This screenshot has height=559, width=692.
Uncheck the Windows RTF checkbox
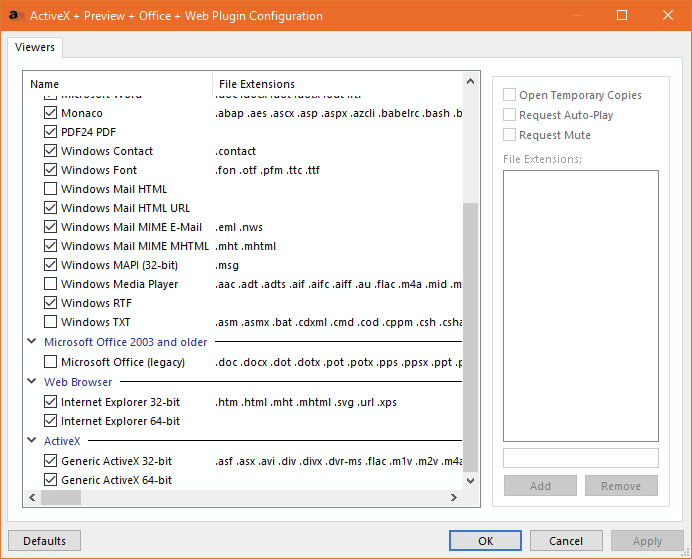pyautogui.click(x=50, y=303)
